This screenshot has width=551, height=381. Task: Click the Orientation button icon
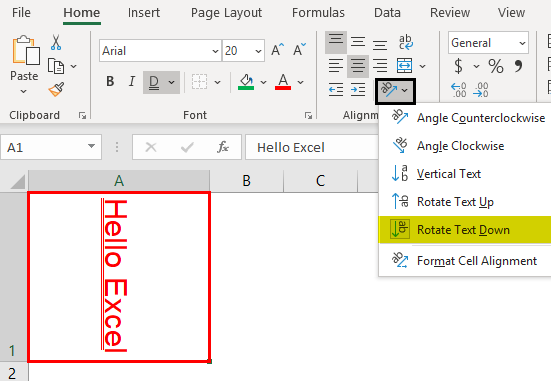coord(389,90)
